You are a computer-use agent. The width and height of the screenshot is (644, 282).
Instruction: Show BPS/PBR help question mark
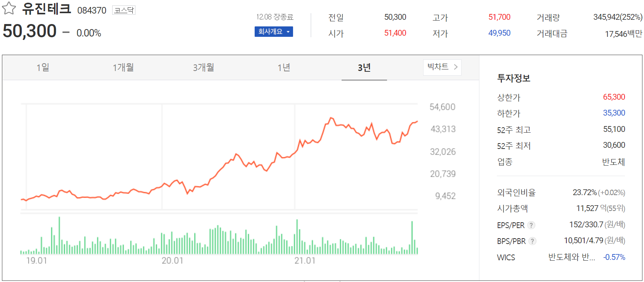pos(533,241)
